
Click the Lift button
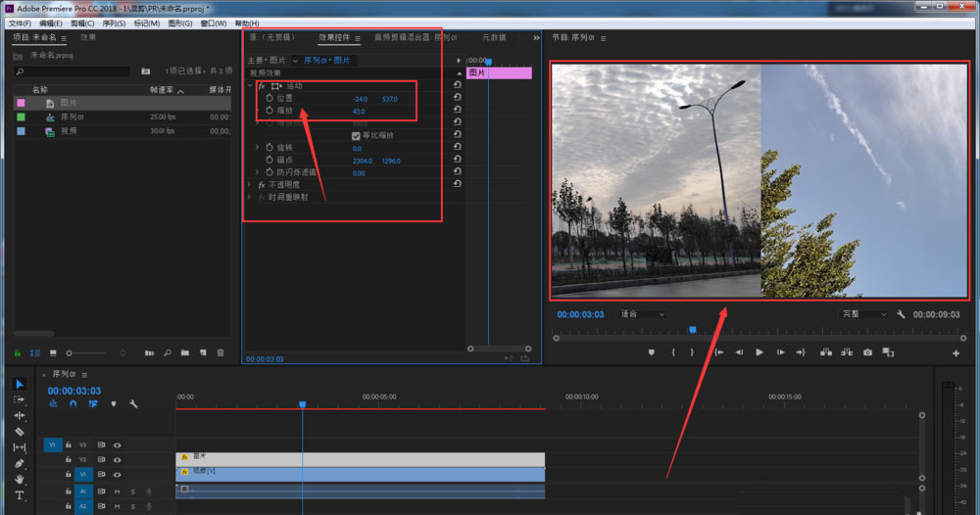point(825,352)
